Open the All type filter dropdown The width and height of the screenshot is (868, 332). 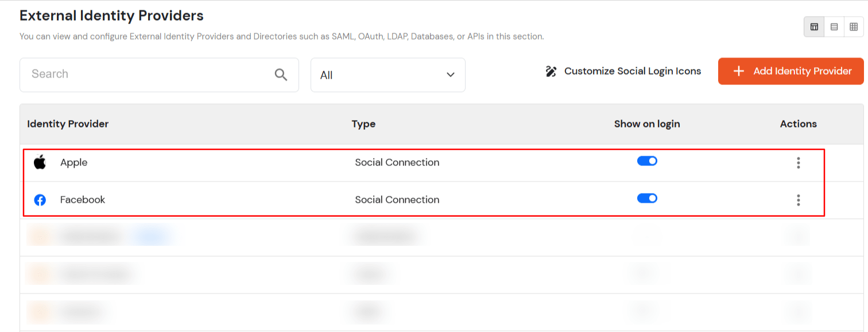(x=387, y=75)
